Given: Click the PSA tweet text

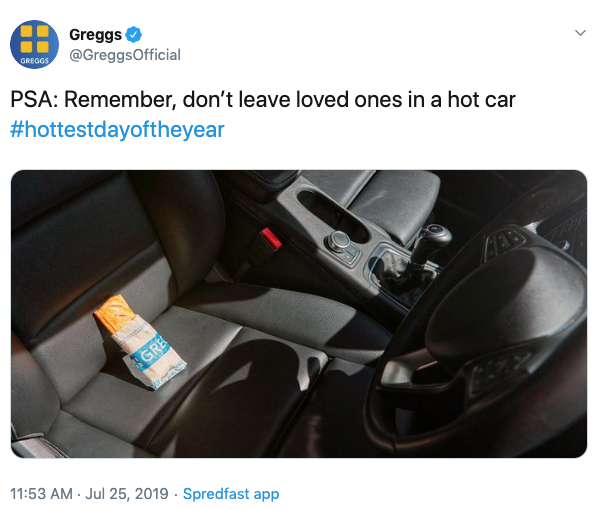Looking at the screenshot, I should [263, 100].
